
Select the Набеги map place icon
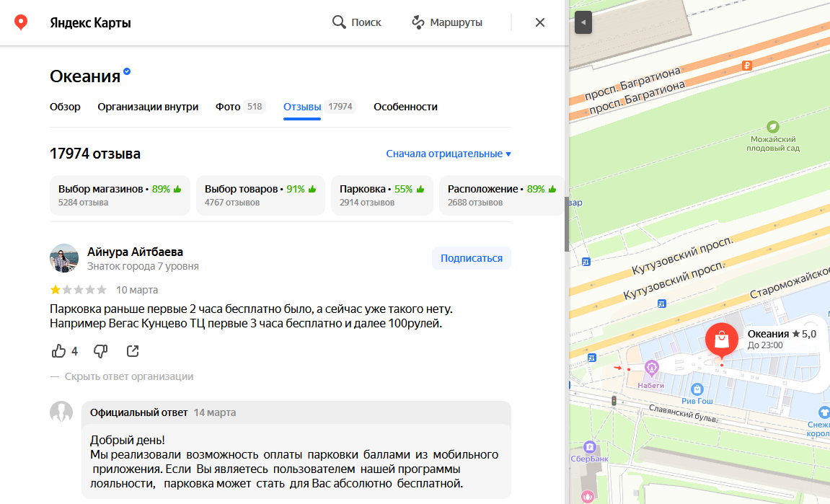652,367
